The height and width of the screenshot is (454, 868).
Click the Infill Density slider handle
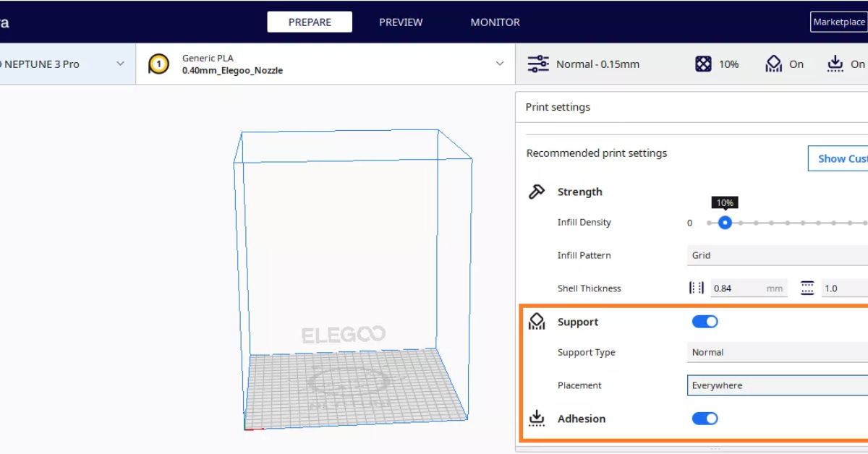click(x=725, y=223)
